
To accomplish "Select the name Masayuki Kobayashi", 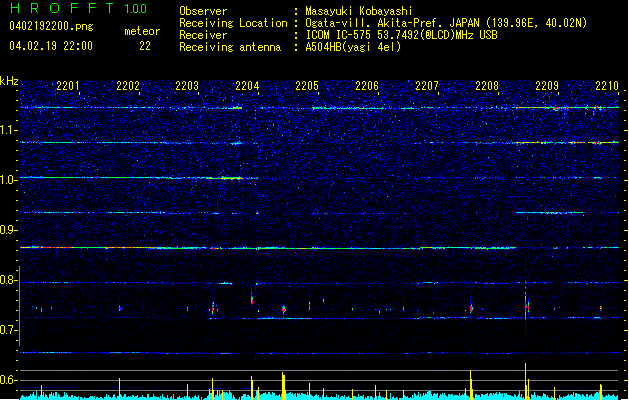I will point(359,11).
